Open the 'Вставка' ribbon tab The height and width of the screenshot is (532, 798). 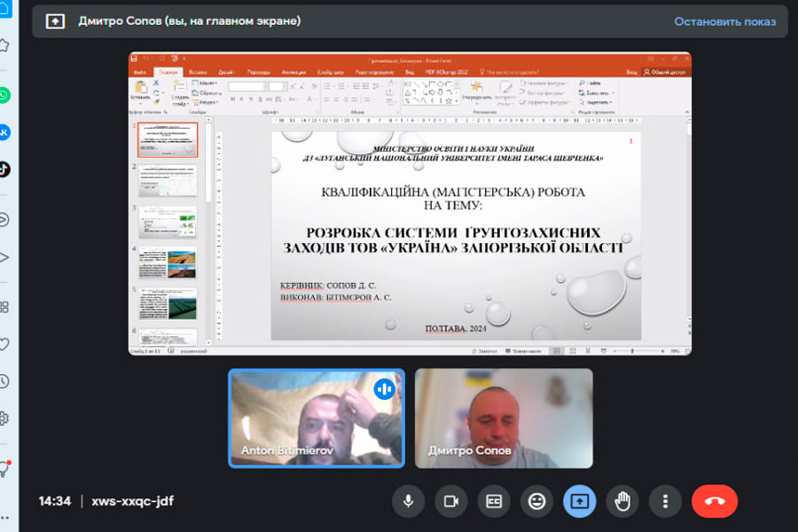pos(198,72)
